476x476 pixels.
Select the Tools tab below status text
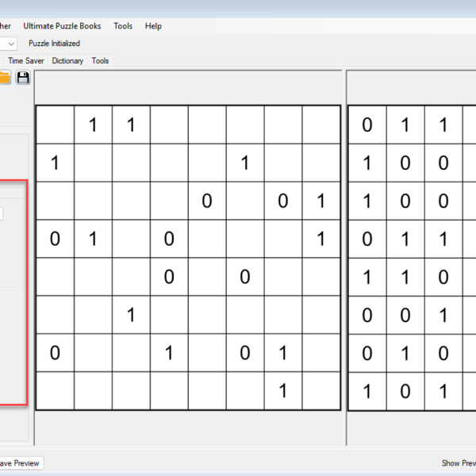click(100, 60)
